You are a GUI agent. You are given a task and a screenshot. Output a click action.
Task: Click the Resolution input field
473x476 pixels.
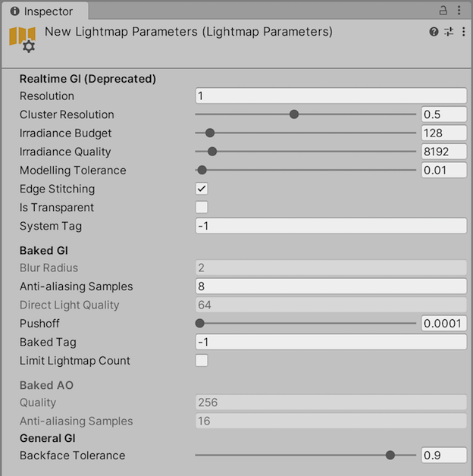330,96
